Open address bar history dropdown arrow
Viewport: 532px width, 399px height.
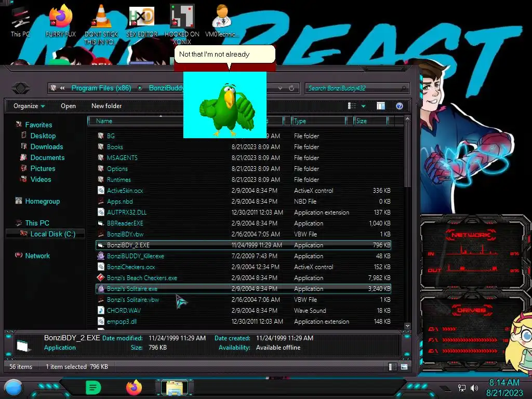tap(280, 88)
